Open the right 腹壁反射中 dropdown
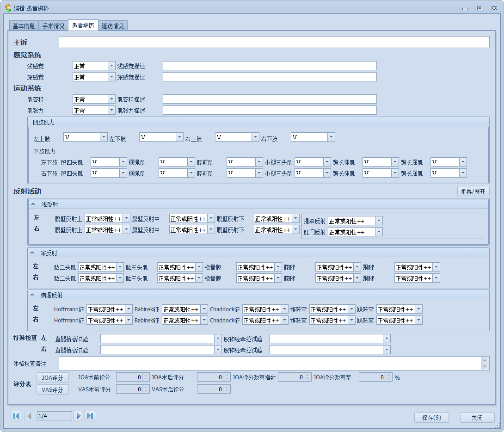The image size is (504, 432). [211, 229]
